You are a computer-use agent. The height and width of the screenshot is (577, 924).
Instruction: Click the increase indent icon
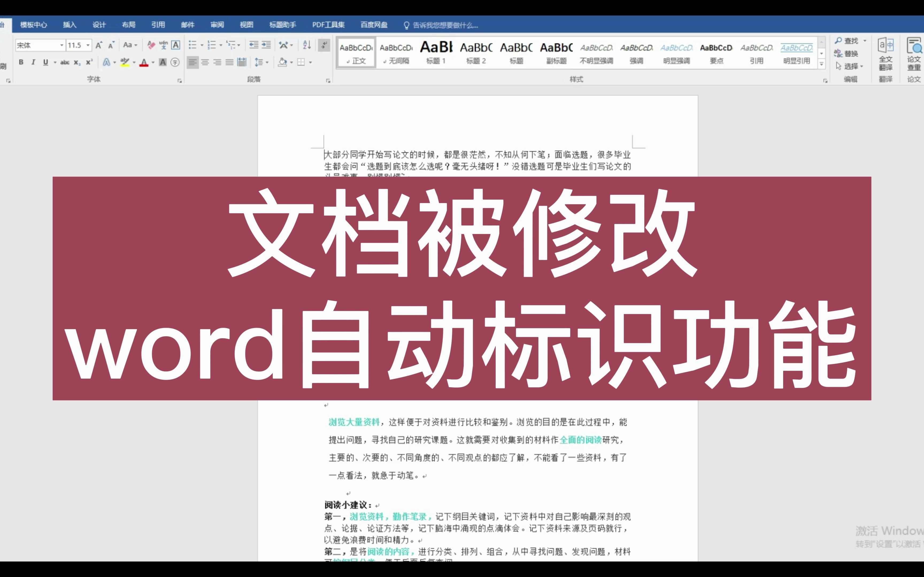pos(266,45)
